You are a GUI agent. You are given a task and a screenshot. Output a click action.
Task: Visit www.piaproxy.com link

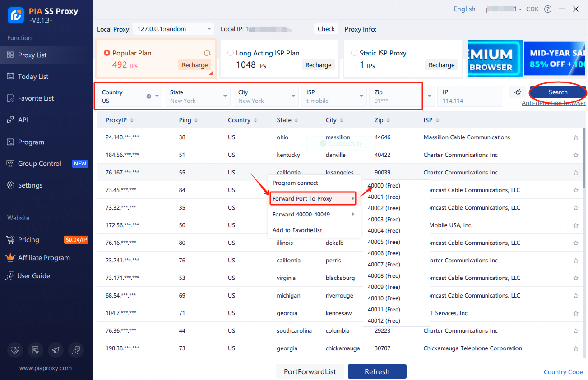click(x=46, y=368)
